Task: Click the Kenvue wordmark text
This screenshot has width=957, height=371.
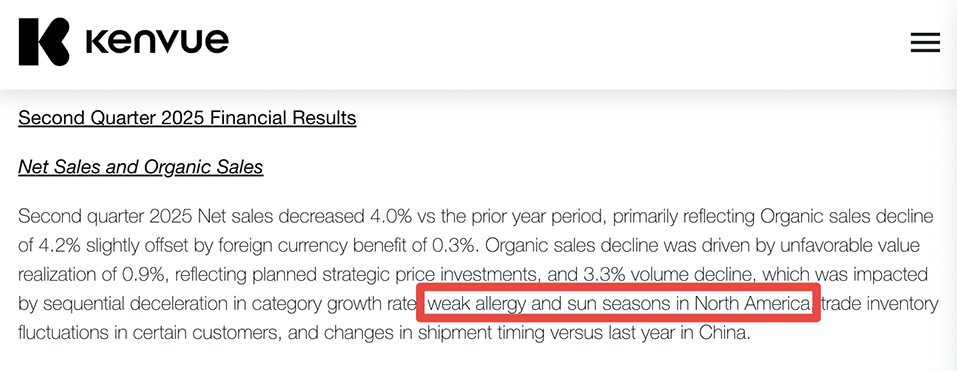Action: pos(157,41)
